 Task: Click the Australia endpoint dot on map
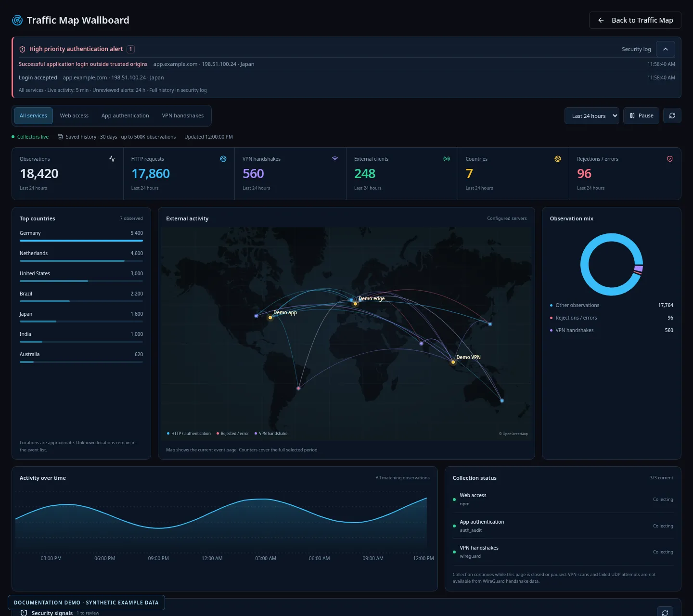pyautogui.click(x=502, y=400)
